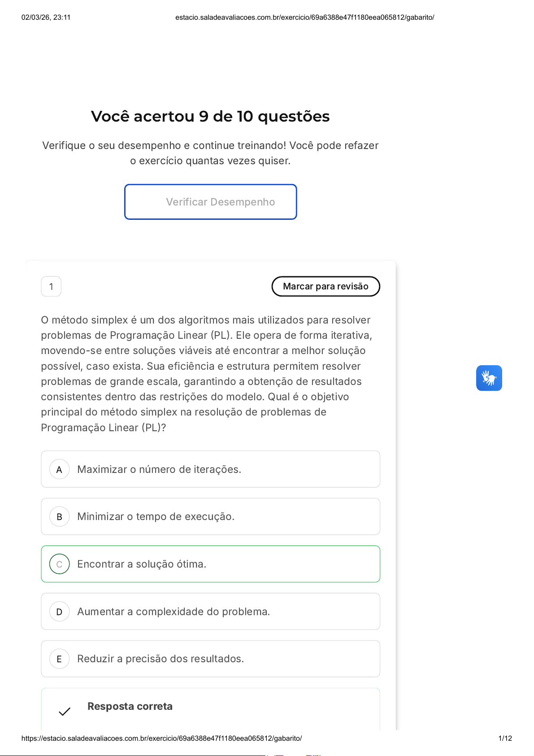Screen dimensions: 534x756
Task: Click the header URL estacio.saladeavaliacoes.com.br
Action: [304, 17]
